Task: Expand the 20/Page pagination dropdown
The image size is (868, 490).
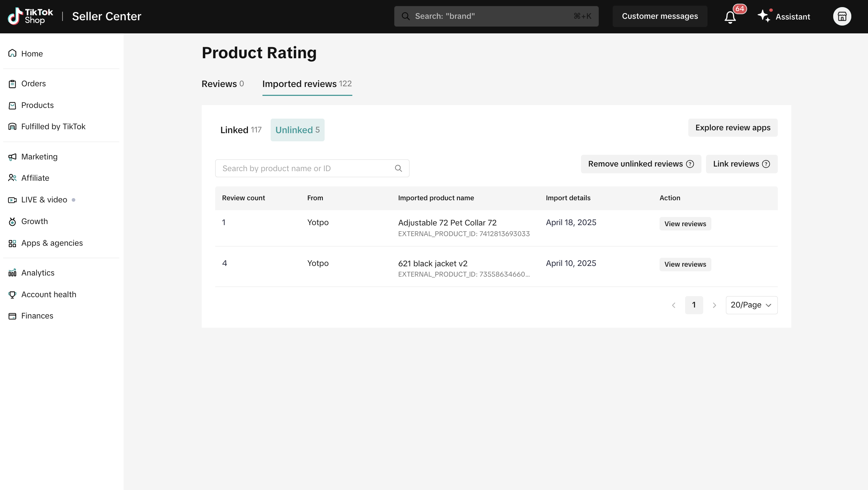Action: coord(751,305)
